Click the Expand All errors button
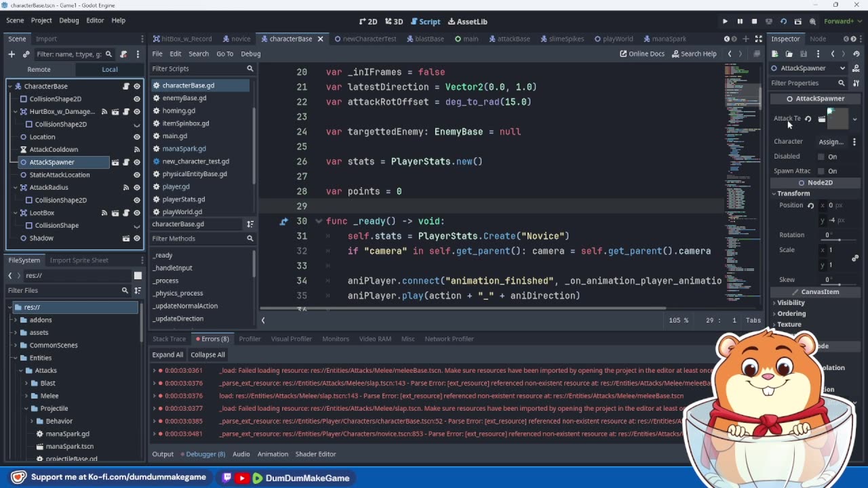This screenshot has width=868, height=488. (x=167, y=354)
